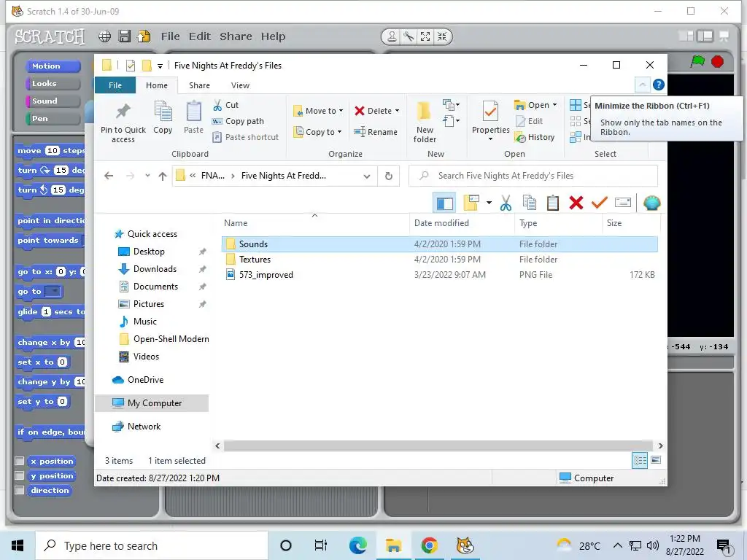Click the Open-Shell toolbar Cut scissors icon
This screenshot has width=747, height=560.
pos(506,203)
